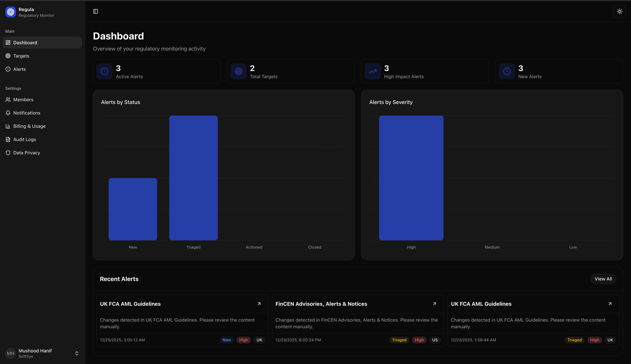Toggle the sidebar collapse icon

coord(96,11)
